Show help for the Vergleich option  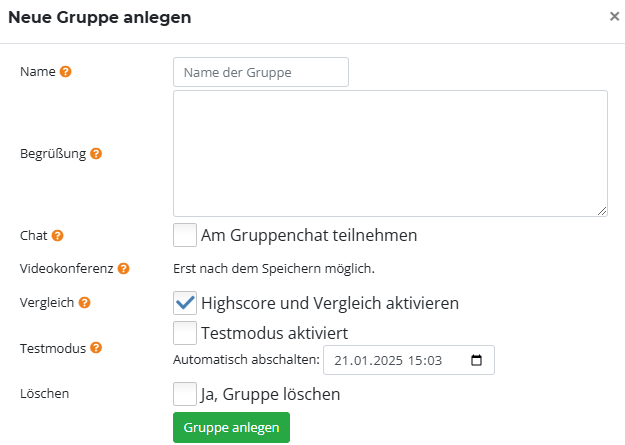tap(84, 302)
